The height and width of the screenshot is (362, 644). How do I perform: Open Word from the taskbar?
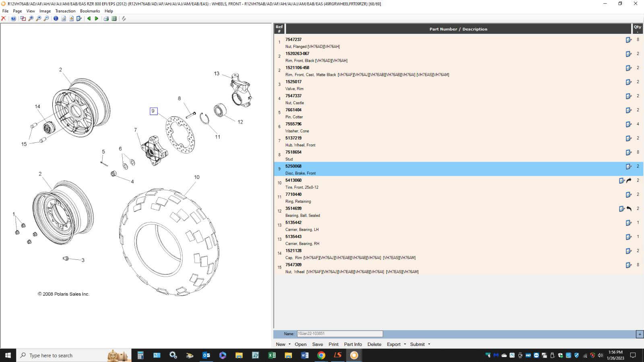305,355
